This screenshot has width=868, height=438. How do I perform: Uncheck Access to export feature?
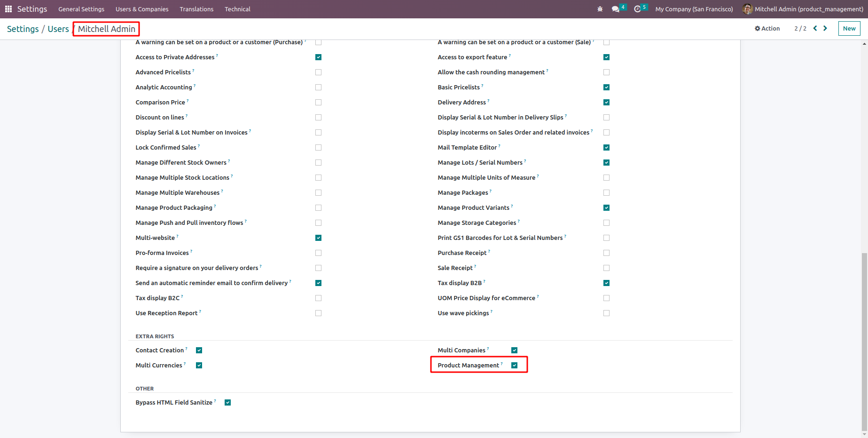point(607,57)
